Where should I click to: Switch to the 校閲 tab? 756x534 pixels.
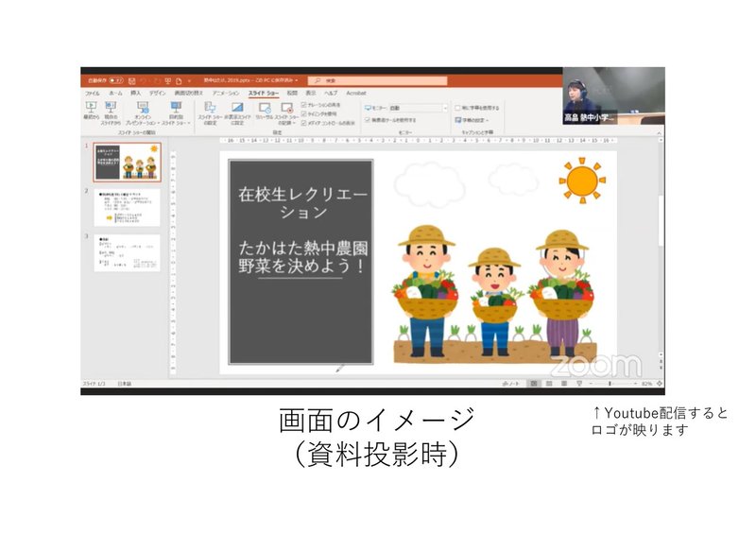[x=292, y=94]
